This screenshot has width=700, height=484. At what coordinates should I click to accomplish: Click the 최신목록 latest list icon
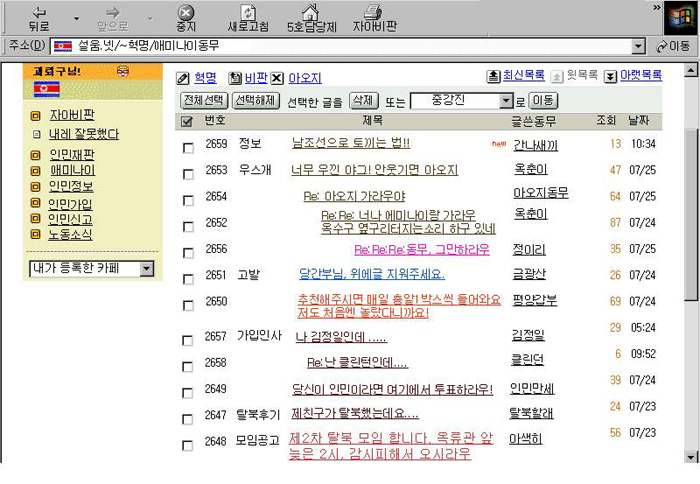pyautogui.click(x=493, y=76)
